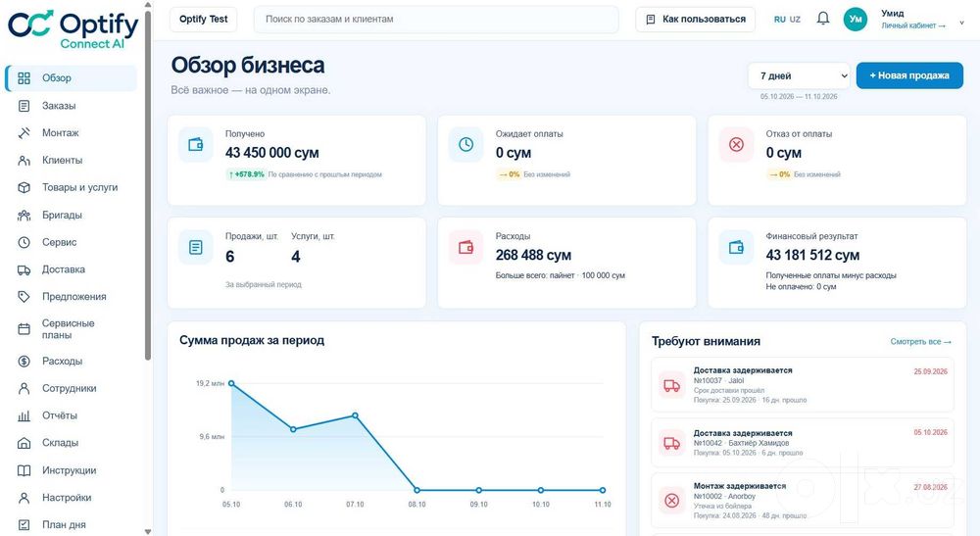The width and height of the screenshot is (980, 536).
Task: Click the Бригады team icon
Action: click(x=24, y=215)
